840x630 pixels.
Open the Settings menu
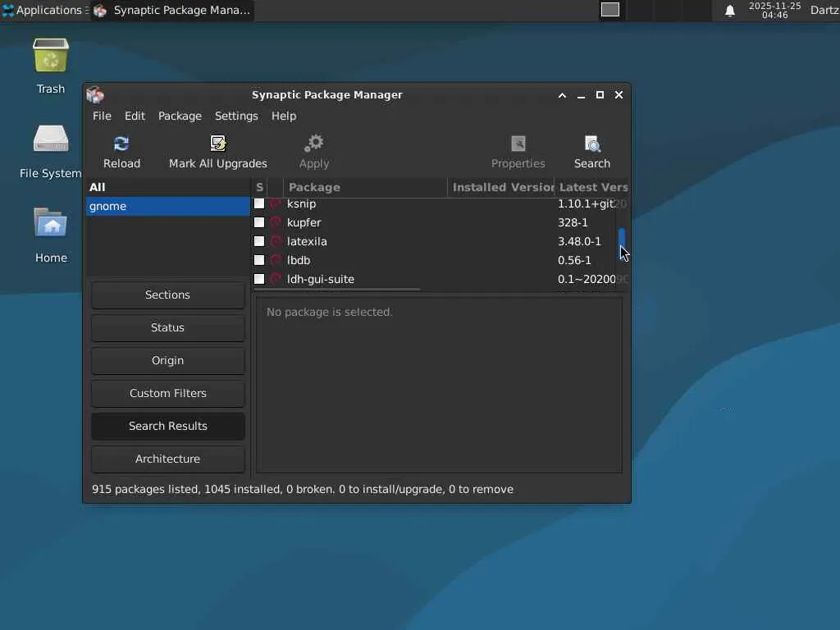236,116
